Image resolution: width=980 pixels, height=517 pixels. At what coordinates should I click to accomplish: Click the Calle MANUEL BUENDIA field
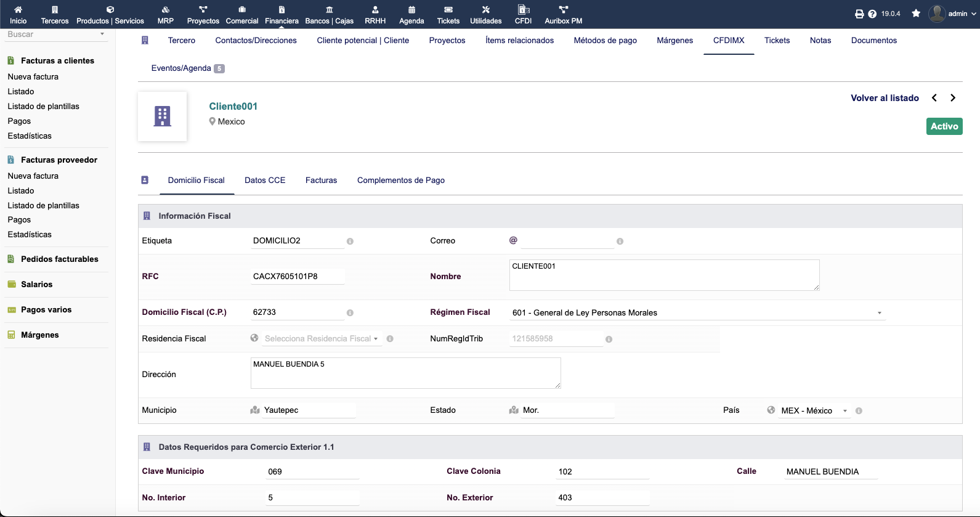pos(831,471)
